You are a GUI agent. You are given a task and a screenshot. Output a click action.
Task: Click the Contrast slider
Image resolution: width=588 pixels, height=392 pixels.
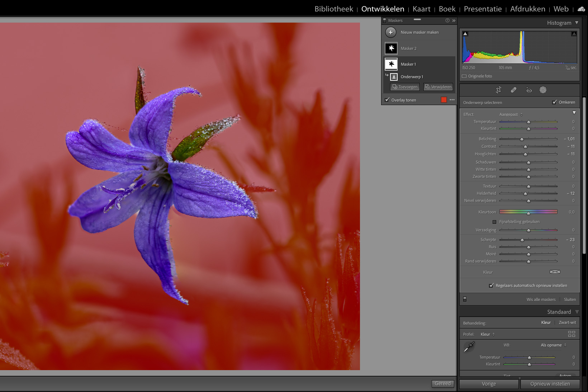pos(528,147)
